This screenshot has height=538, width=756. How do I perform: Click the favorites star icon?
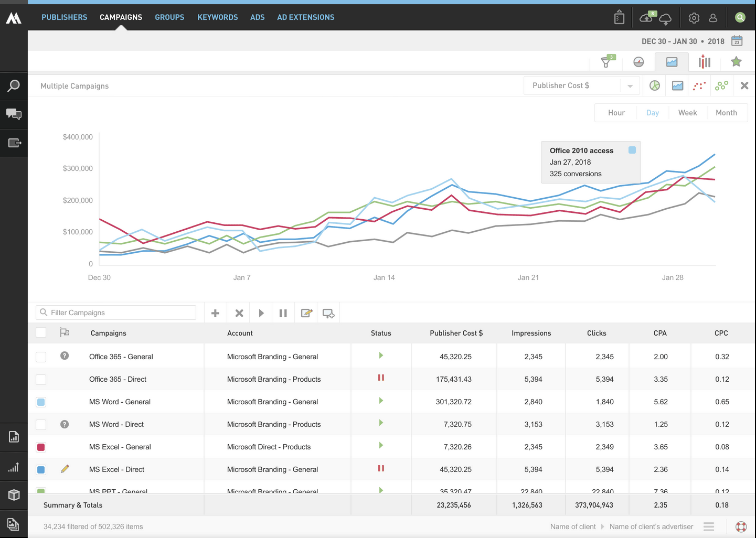pos(736,62)
